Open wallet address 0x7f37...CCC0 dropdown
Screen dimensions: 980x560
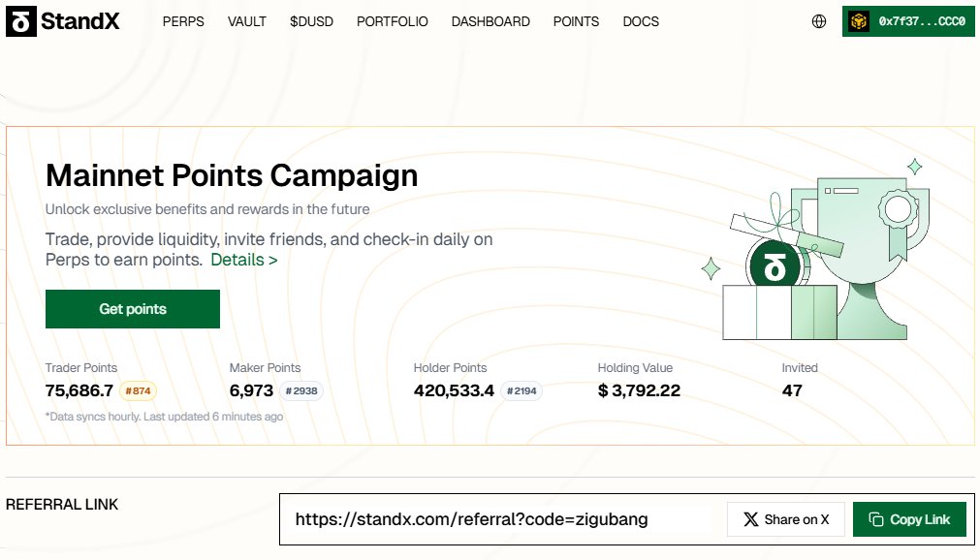click(x=908, y=21)
